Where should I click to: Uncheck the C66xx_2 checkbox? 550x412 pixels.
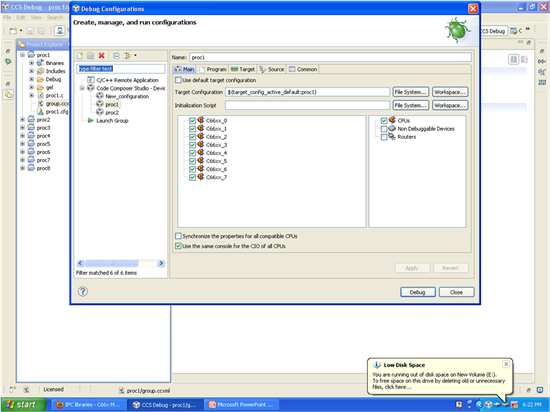[x=192, y=136]
